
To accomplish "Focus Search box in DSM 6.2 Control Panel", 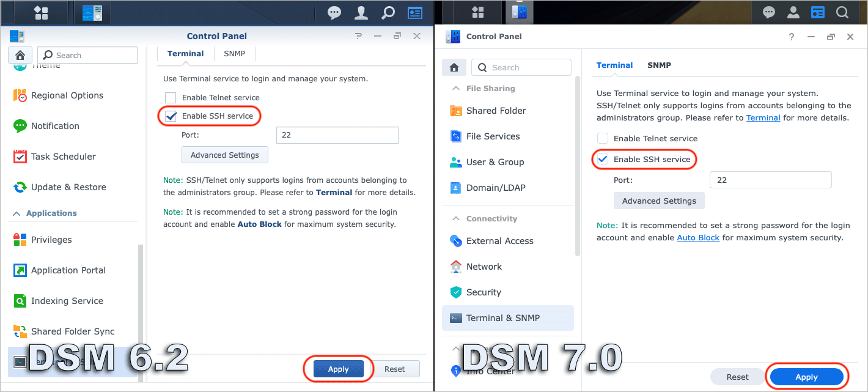I will point(87,55).
